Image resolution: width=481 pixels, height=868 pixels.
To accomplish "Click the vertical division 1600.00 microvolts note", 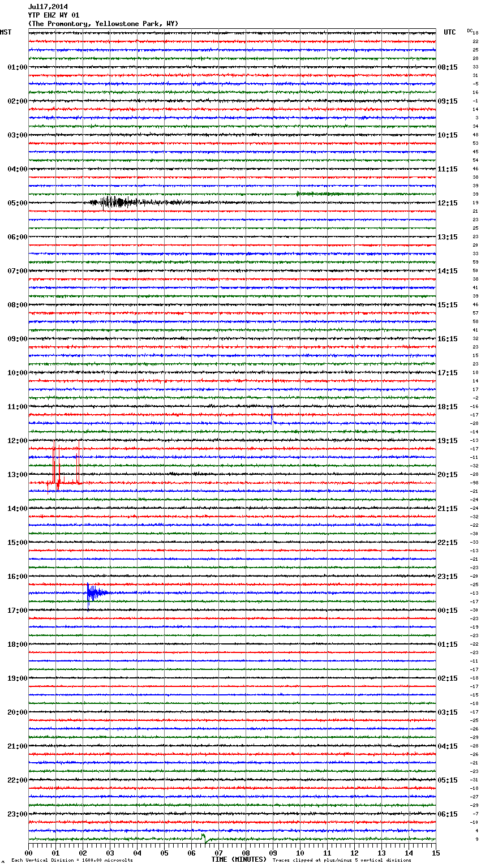I will coord(72,860).
